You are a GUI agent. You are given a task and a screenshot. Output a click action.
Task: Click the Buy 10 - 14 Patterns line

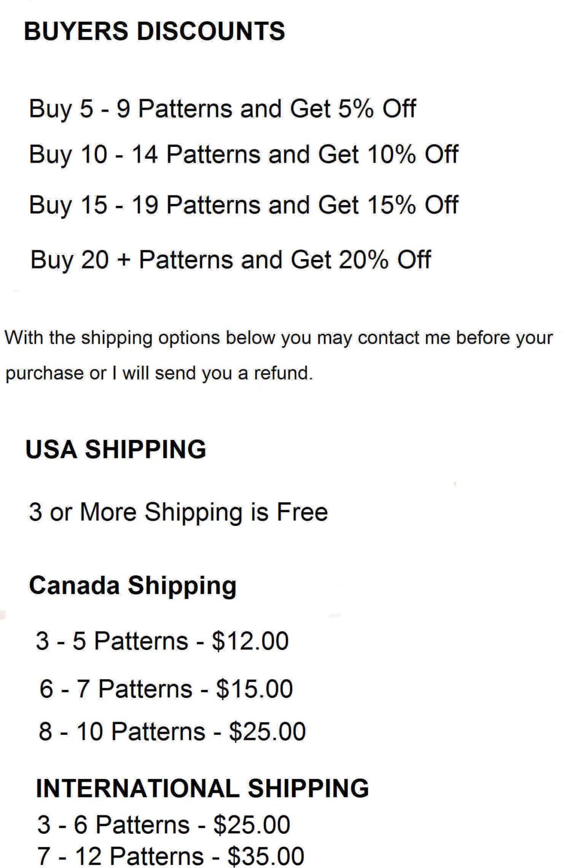(x=244, y=155)
